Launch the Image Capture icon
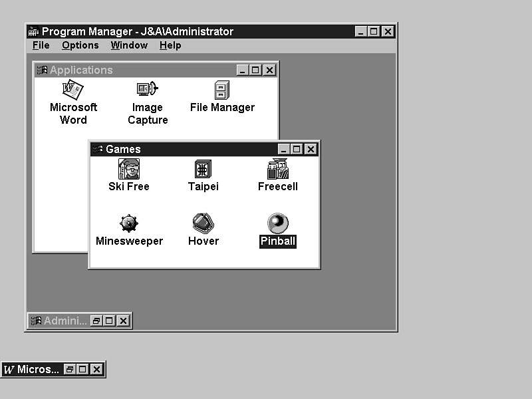 coord(147,90)
